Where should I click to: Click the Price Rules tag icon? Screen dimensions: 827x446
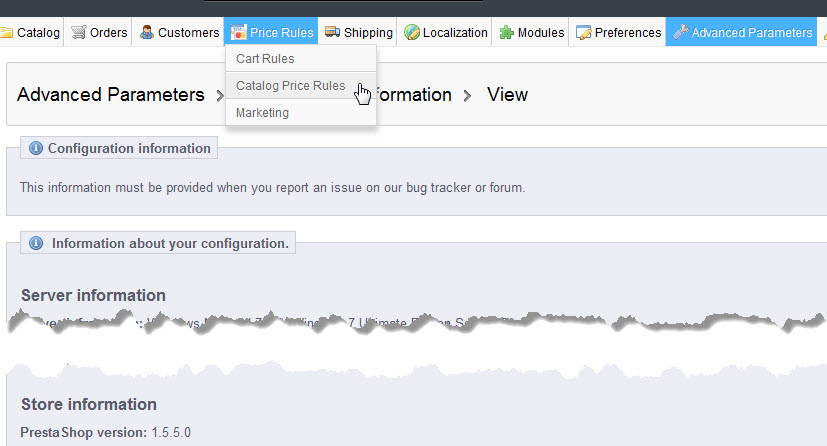pos(238,32)
